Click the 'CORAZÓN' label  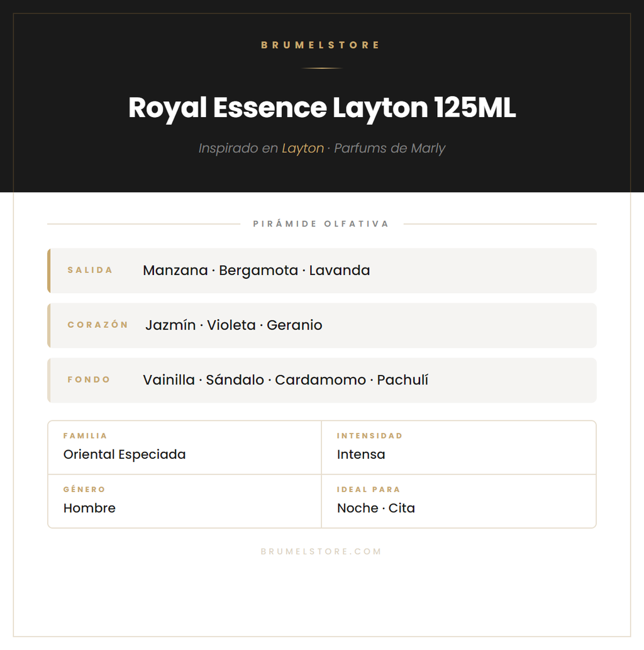click(x=98, y=325)
